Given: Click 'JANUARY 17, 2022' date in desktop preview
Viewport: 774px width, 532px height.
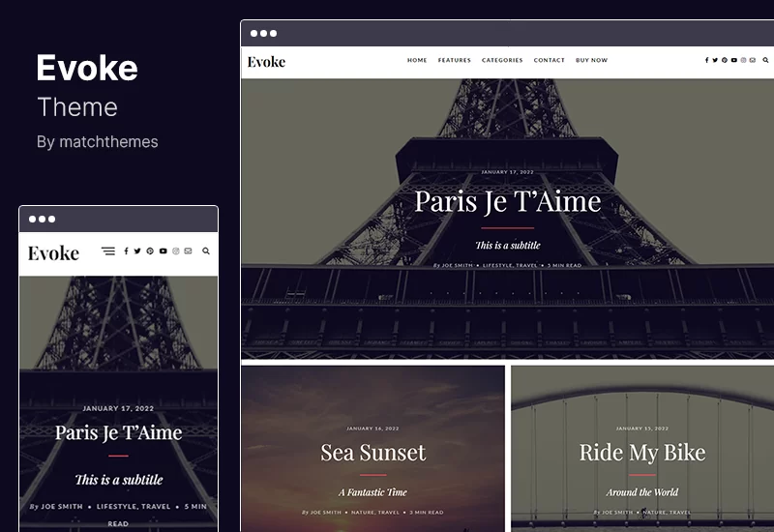Looking at the screenshot, I should click(x=507, y=172).
